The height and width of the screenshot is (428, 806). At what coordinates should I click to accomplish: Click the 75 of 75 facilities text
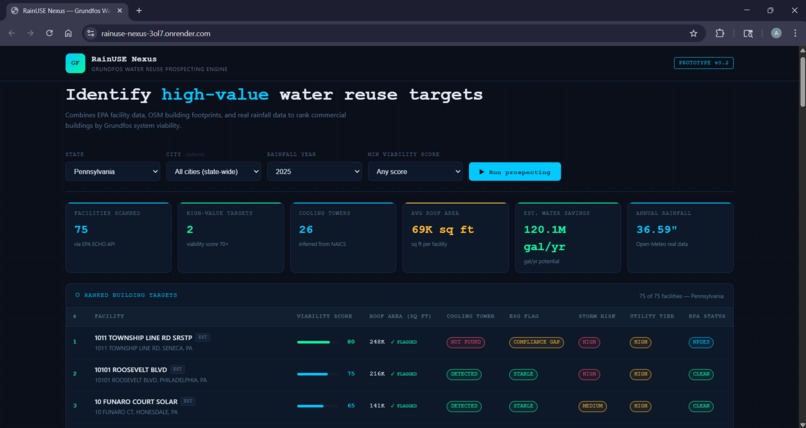point(681,296)
